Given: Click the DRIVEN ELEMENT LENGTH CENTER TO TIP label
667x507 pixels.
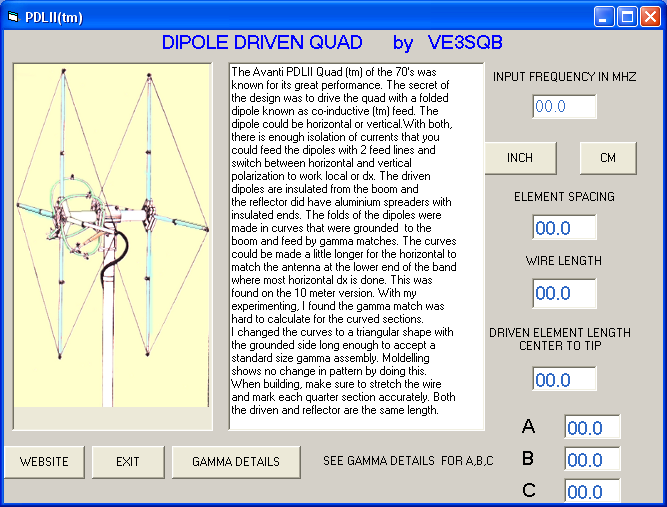Looking at the screenshot, I should pyautogui.click(x=560, y=339).
